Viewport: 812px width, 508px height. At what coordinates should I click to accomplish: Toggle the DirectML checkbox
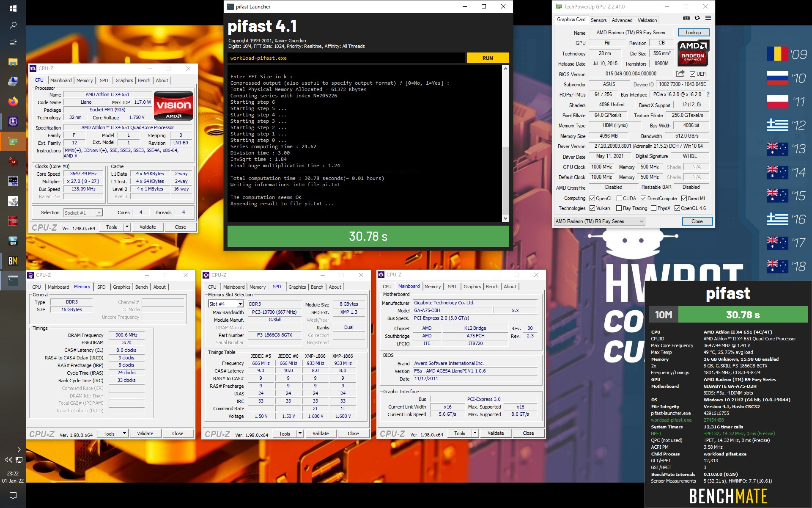684,199
